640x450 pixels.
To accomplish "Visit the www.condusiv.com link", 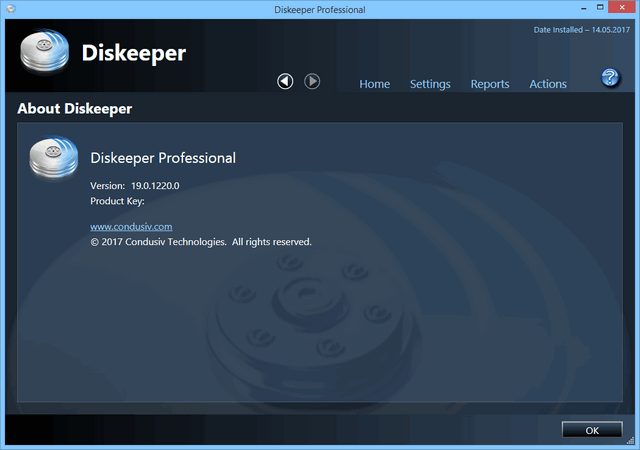I will click(x=131, y=227).
